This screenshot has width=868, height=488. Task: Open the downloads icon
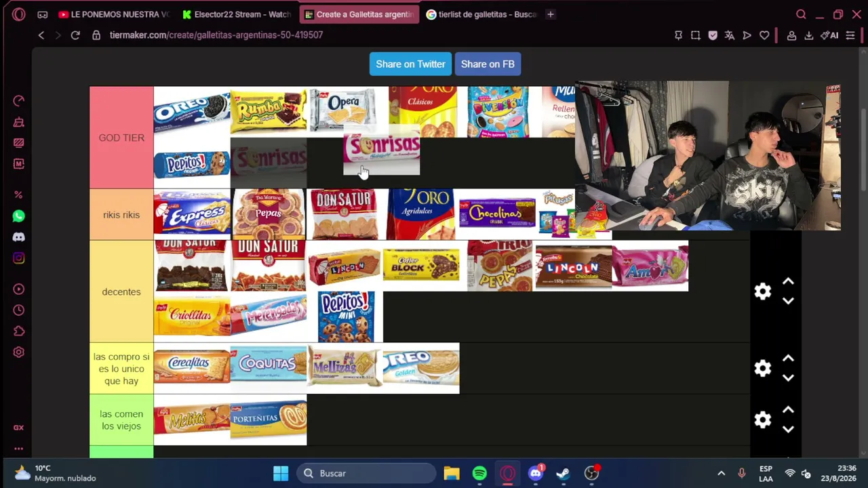tap(808, 35)
